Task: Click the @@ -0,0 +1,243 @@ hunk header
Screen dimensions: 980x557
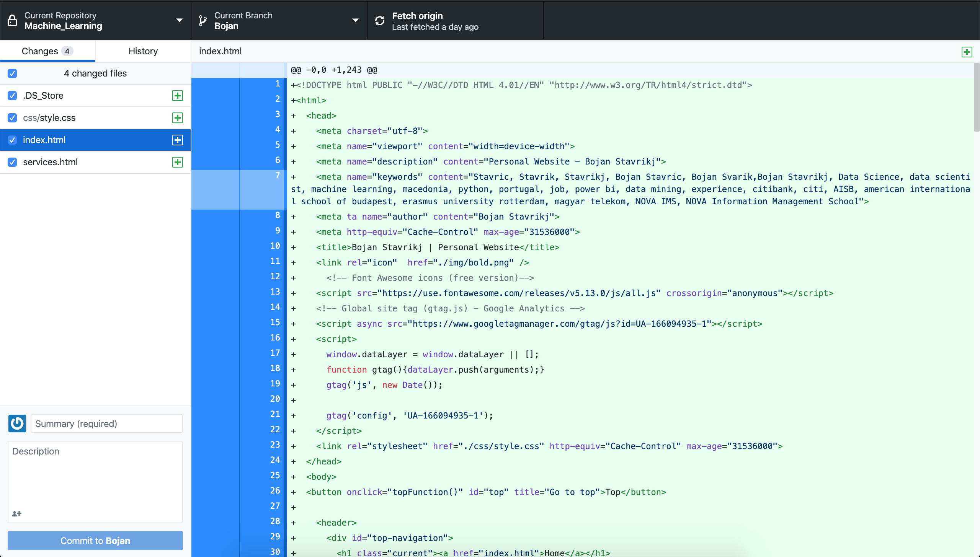Action: (x=334, y=70)
